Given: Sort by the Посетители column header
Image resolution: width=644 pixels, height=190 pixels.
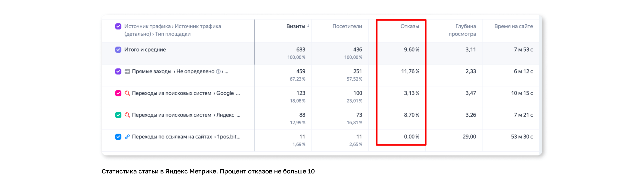Looking at the screenshot, I should pos(347,26).
